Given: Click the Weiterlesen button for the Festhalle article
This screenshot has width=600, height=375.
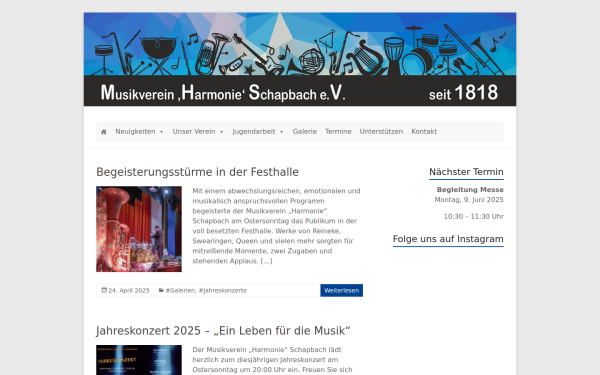Looking at the screenshot, I should [341, 290].
